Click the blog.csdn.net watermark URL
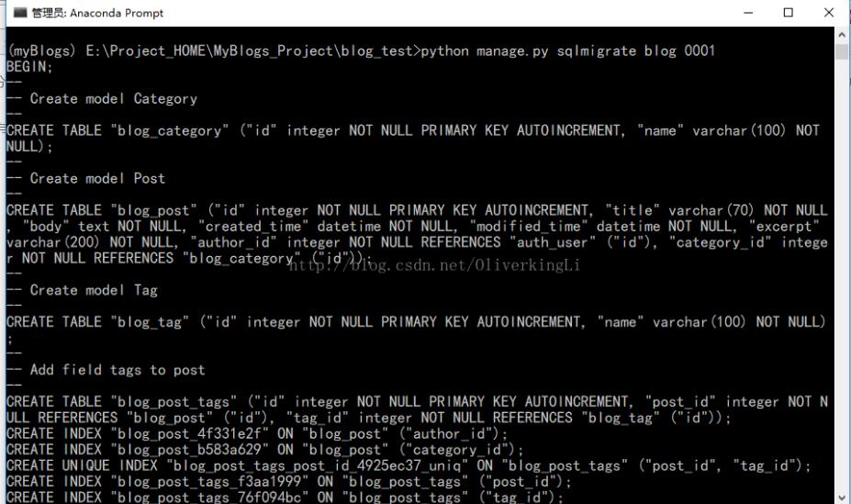851x504 pixels. [x=434, y=264]
